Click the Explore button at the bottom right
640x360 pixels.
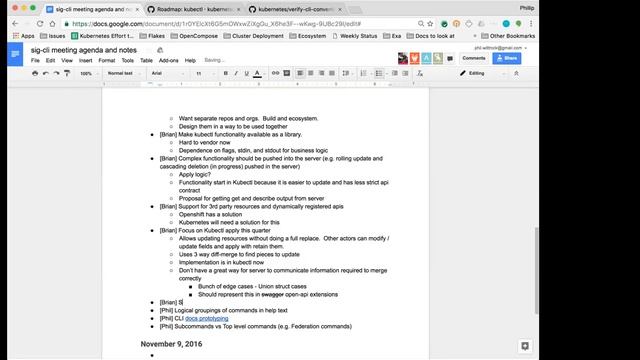[x=525, y=346]
